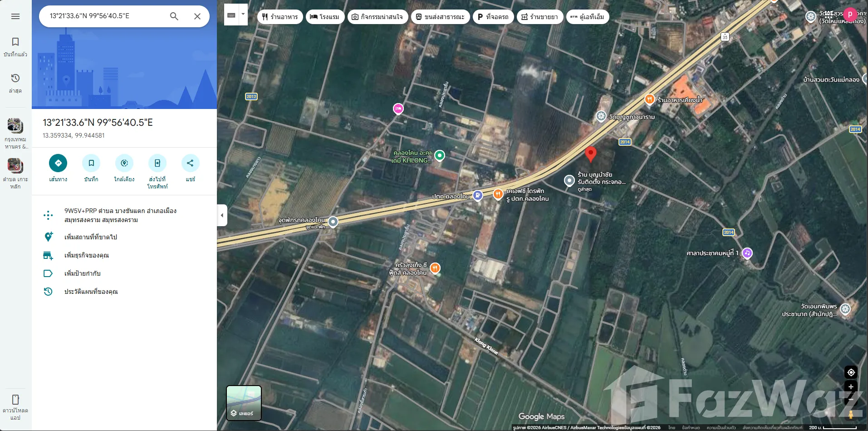Click the coordinates search input field
Image resolution: width=868 pixels, height=431 pixels.
104,16
